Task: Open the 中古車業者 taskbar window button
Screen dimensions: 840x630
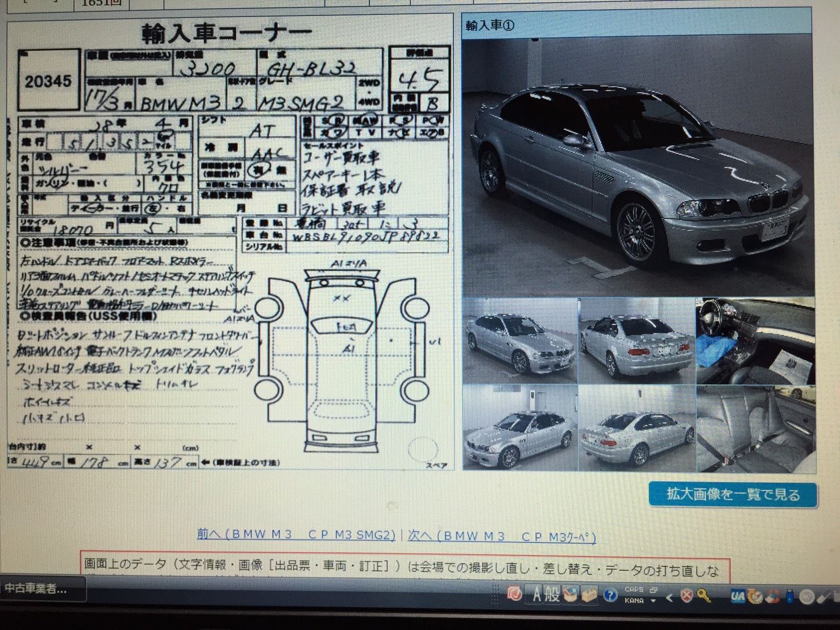Action: [x=43, y=588]
